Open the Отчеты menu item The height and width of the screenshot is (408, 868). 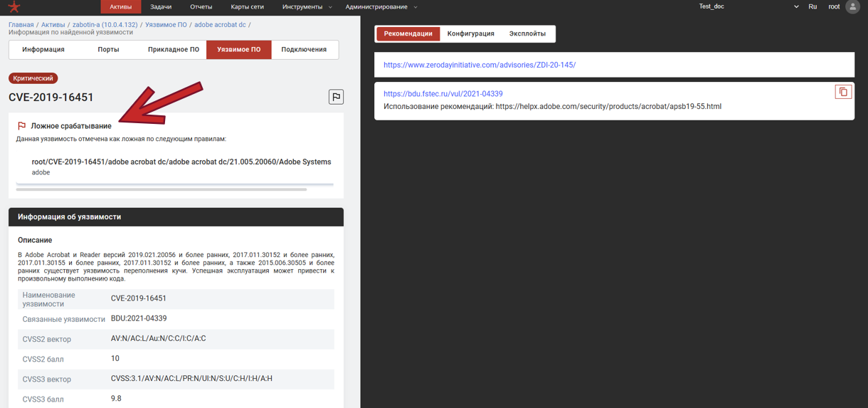pyautogui.click(x=201, y=7)
